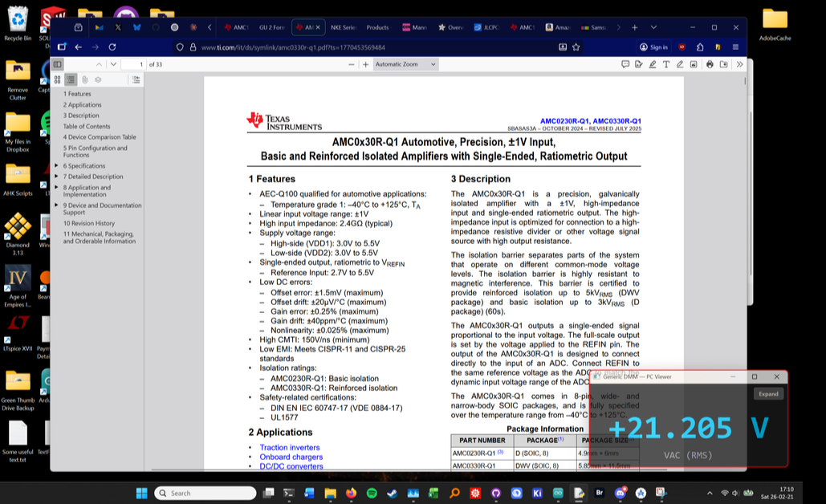Toggle the PDF viewer sidebar
Image resolution: width=826 pixels, height=504 pixels.
pos(58,64)
